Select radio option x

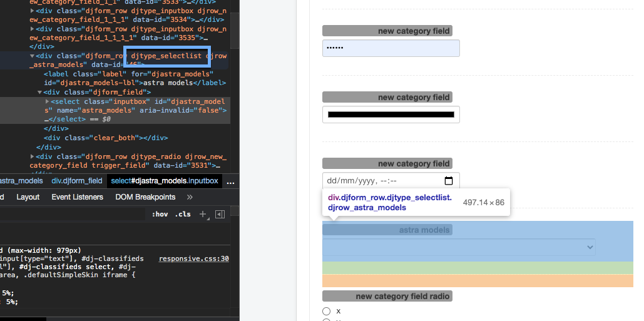327,311
